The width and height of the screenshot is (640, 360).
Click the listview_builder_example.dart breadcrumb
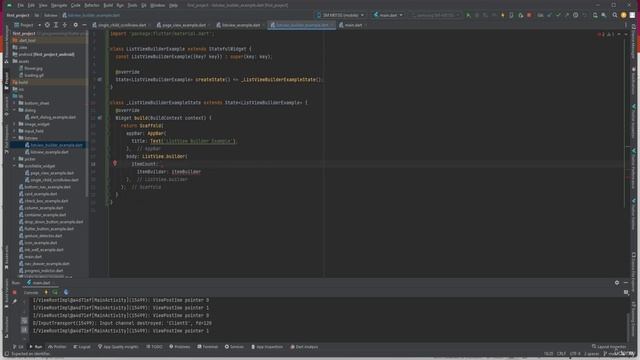point(91,15)
